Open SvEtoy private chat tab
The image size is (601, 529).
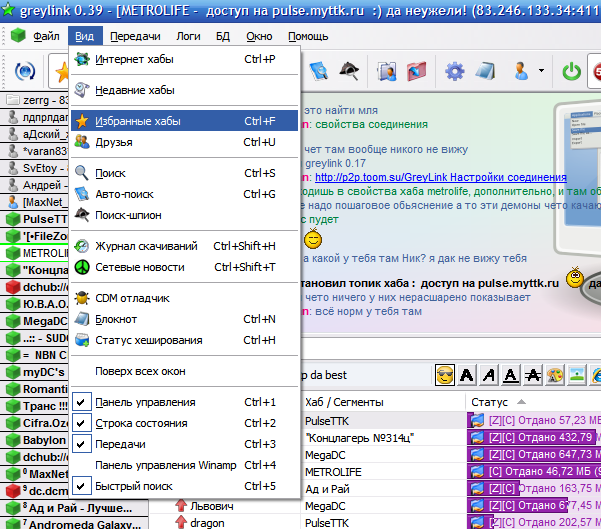click(34, 168)
